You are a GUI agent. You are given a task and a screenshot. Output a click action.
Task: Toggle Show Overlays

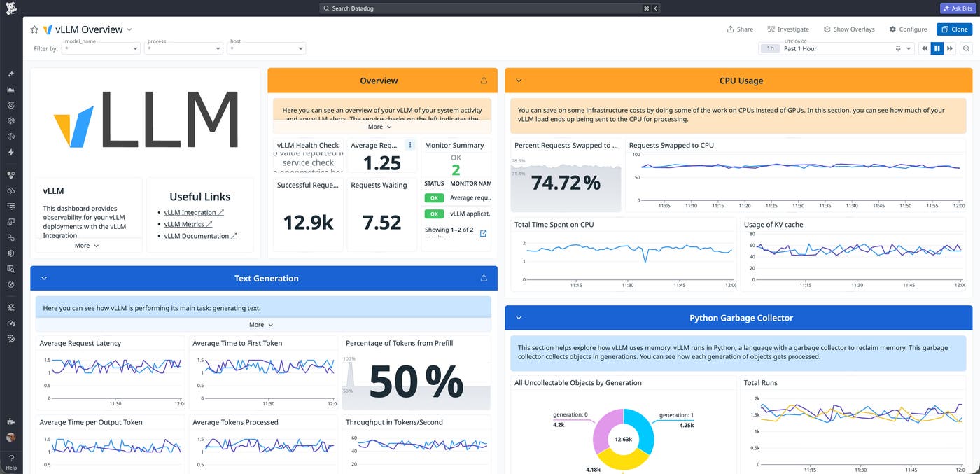click(x=849, y=29)
